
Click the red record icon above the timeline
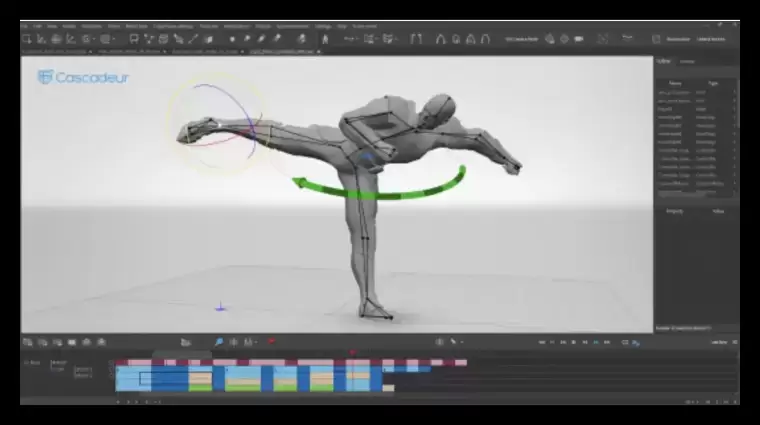pos(271,342)
